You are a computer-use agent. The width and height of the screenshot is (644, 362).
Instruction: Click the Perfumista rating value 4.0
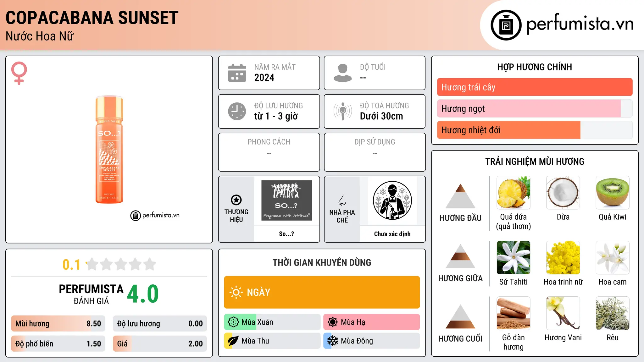coord(143,294)
